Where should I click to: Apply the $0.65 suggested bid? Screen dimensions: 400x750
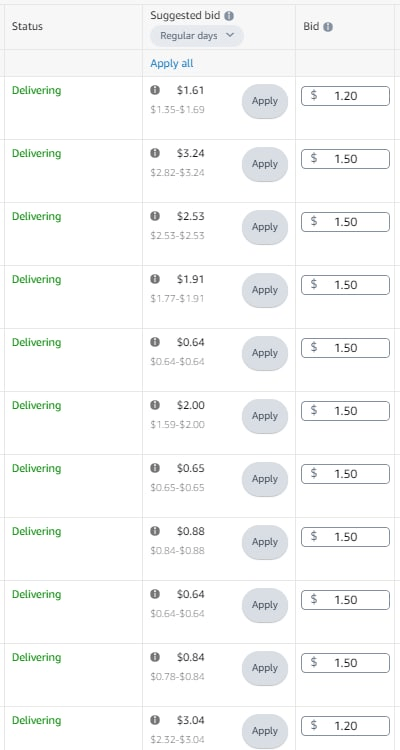click(265, 479)
